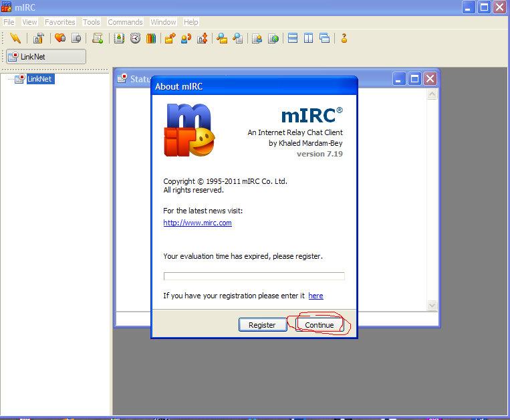Open the Received files icon
Screen dimensions: 510x420
pyautogui.click(x=222, y=38)
